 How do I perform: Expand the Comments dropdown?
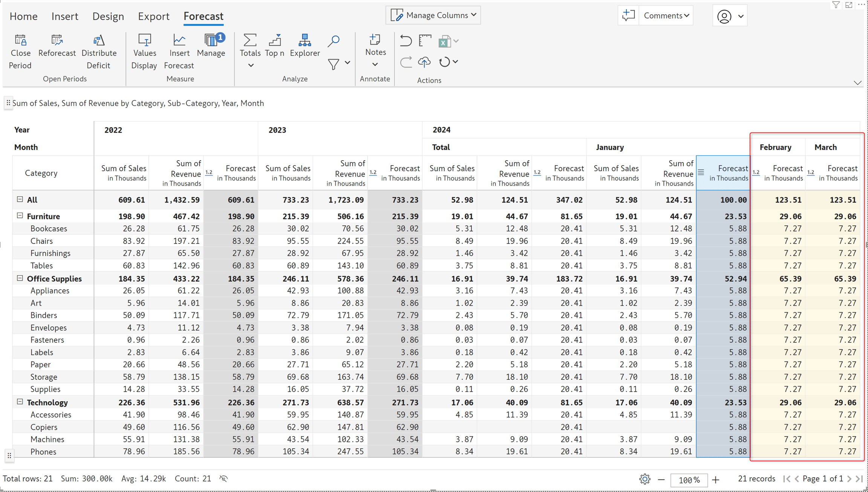pos(666,15)
